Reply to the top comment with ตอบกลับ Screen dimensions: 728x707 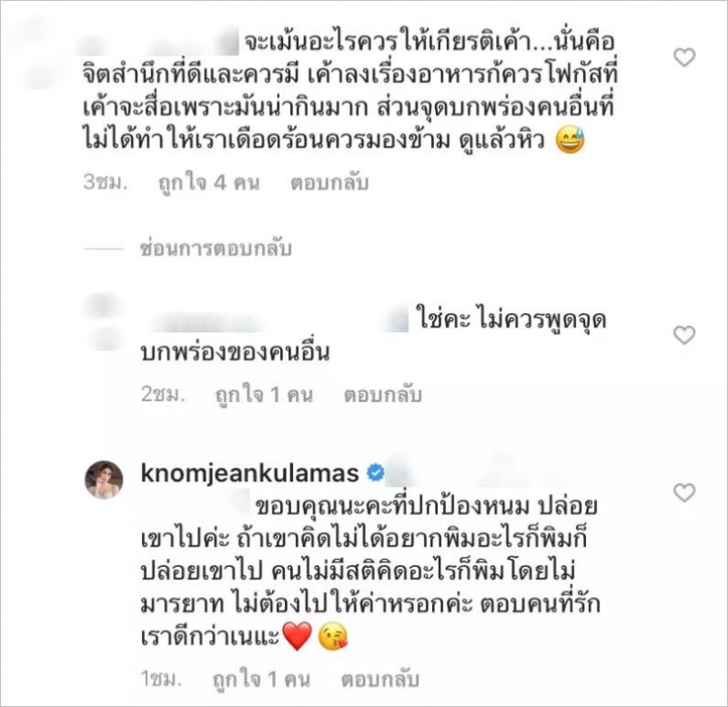click(x=329, y=183)
